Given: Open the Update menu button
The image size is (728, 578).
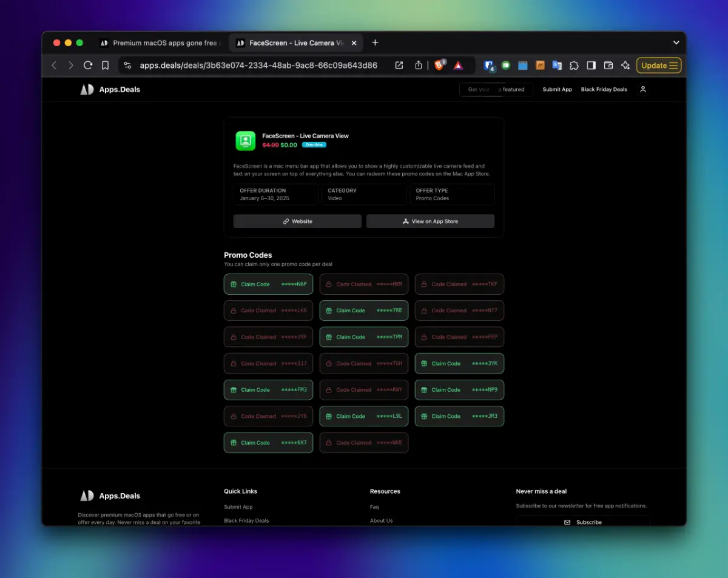Looking at the screenshot, I should pyautogui.click(x=659, y=66).
